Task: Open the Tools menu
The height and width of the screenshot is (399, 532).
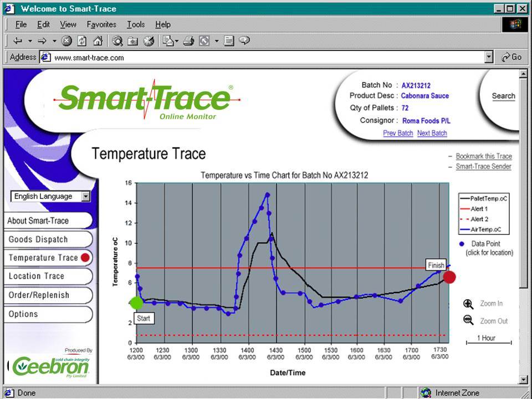Action: click(136, 24)
